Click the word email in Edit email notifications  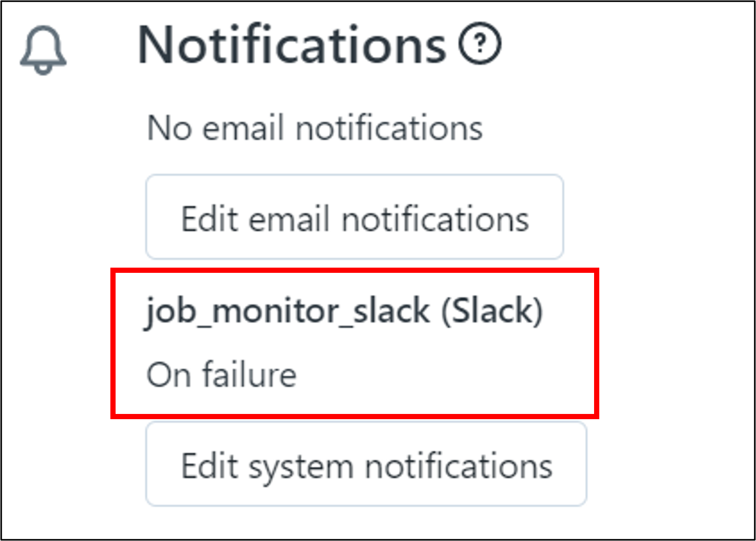[289, 219]
